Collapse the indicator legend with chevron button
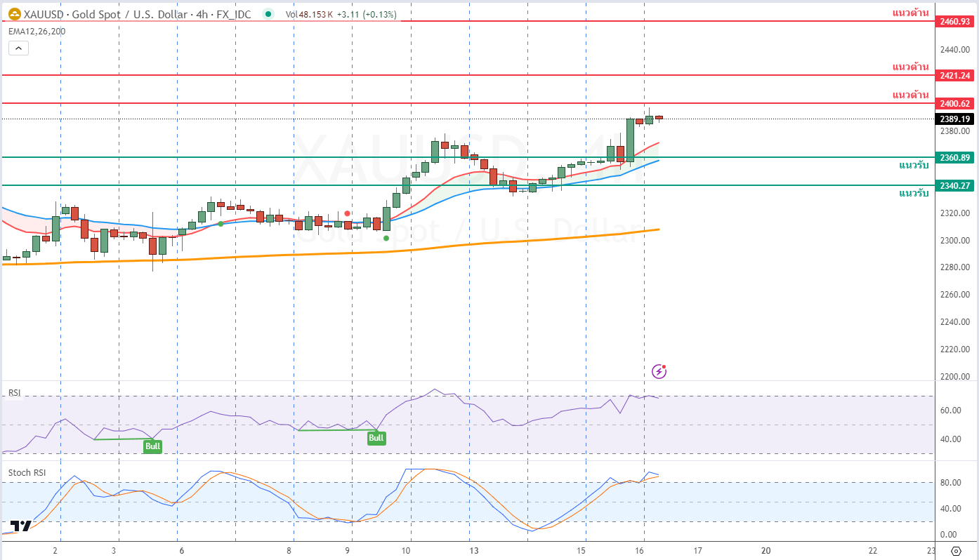Image resolution: width=979 pixels, height=560 pixels. click(x=18, y=48)
